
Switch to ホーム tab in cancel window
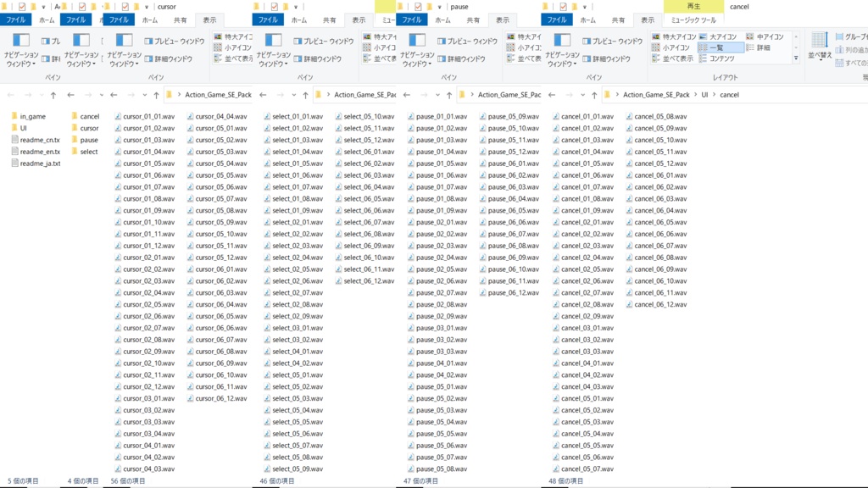tap(588, 20)
